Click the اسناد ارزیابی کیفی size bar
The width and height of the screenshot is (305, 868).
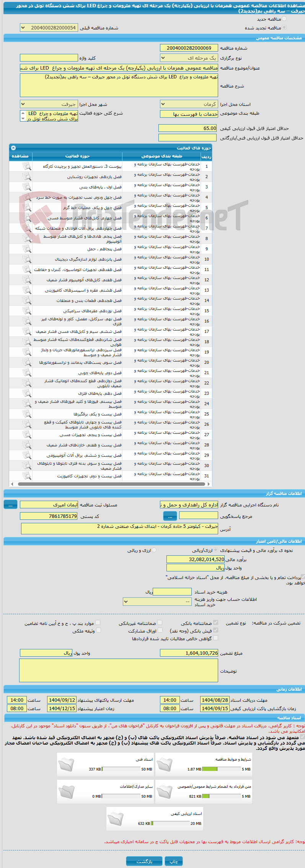pyautogui.click(x=170, y=823)
